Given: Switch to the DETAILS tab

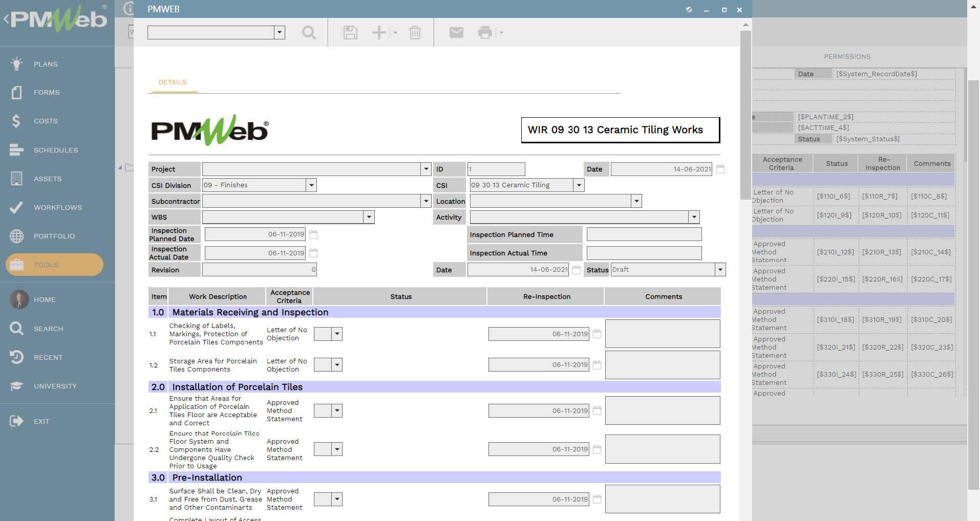Looking at the screenshot, I should 173,82.
